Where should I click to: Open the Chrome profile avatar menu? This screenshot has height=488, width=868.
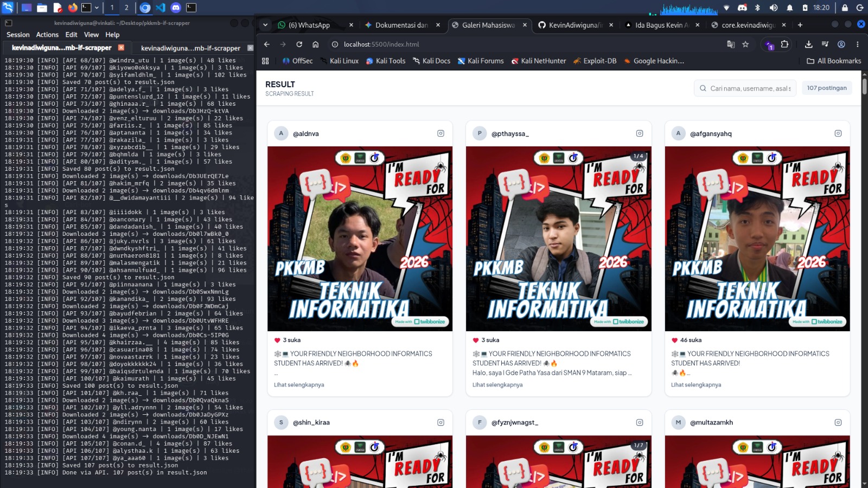point(841,44)
